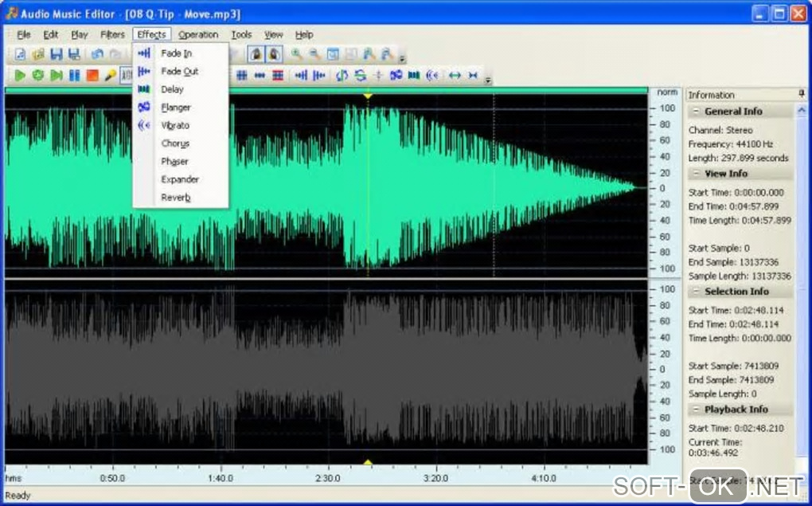Open second toolbar overflow options arrow

coord(487,80)
